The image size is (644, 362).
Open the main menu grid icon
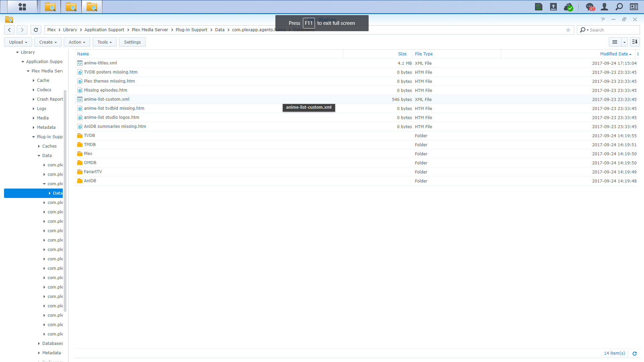22,6
